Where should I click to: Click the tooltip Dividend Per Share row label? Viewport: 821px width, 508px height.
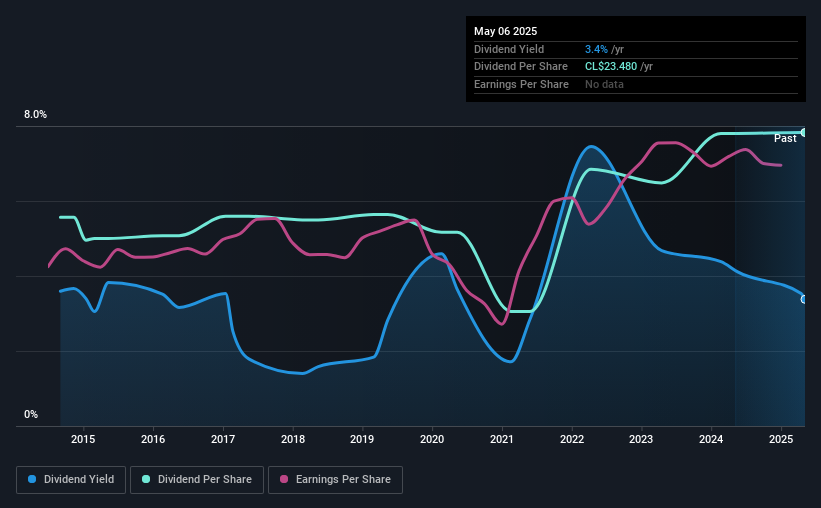tap(520, 67)
